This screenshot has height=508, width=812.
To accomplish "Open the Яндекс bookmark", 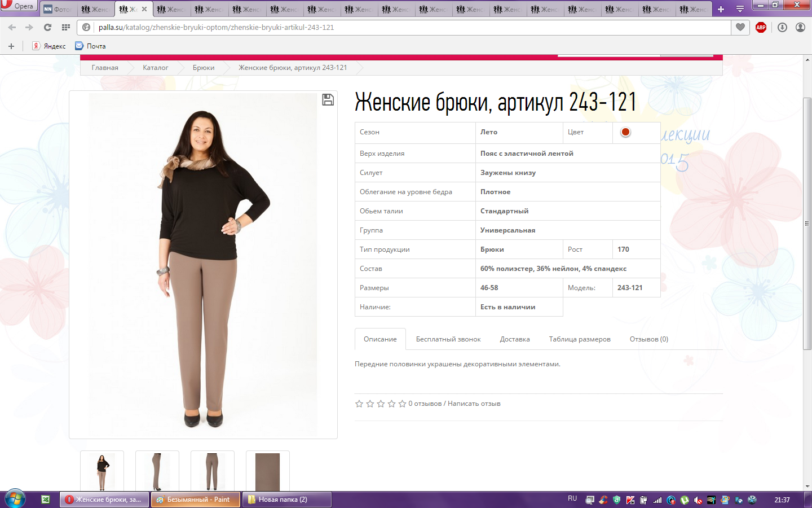I will 49,46.
